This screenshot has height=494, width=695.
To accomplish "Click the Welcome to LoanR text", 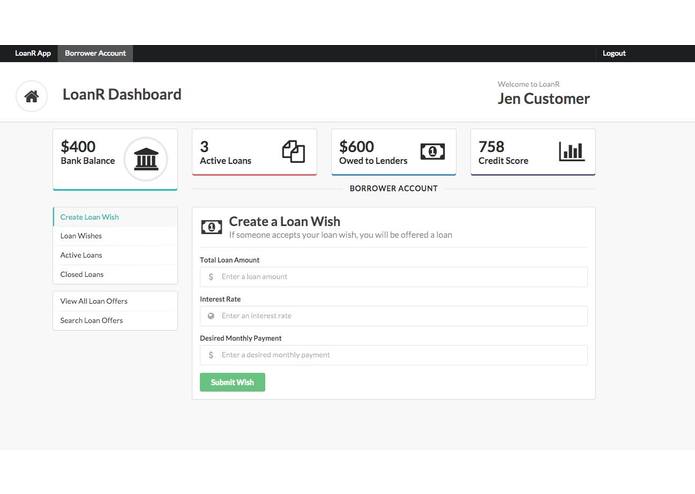I will point(528,84).
